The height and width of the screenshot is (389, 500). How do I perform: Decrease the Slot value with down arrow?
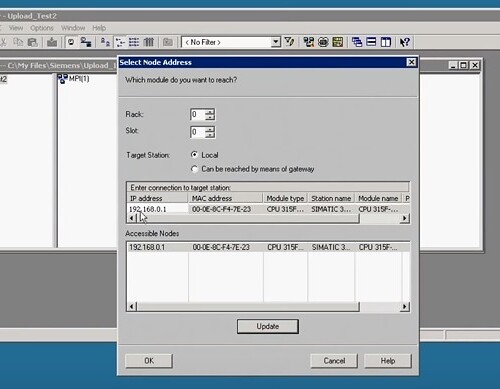pyautogui.click(x=210, y=135)
